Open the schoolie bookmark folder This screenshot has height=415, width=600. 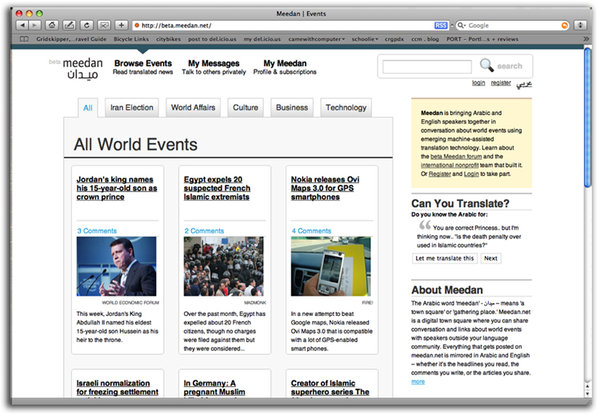(x=365, y=39)
